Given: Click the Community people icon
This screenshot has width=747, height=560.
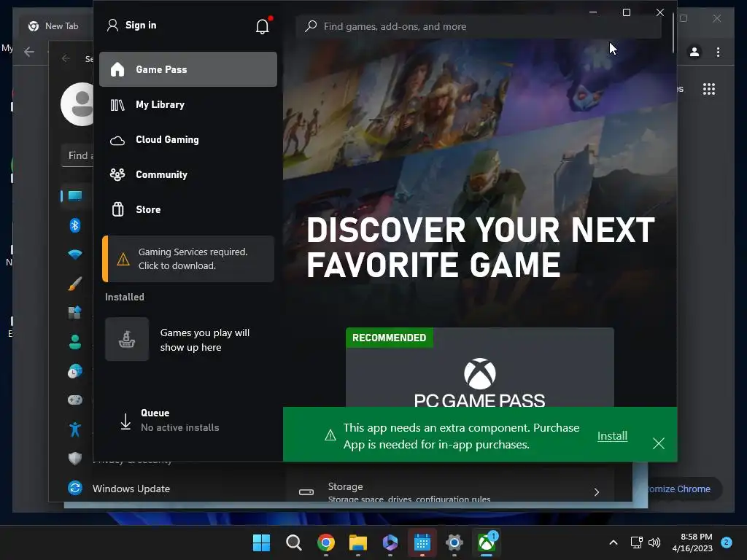Looking at the screenshot, I should [117, 175].
